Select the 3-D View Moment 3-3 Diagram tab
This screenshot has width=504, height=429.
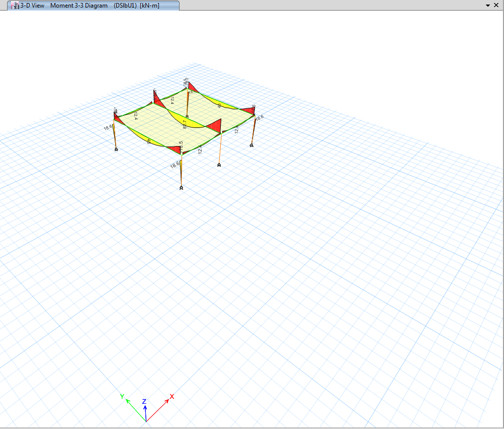(93, 6)
